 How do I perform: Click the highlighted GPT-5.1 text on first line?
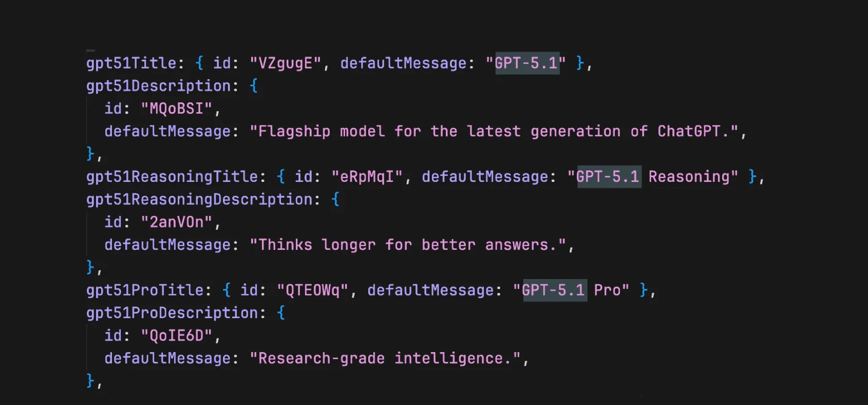(526, 63)
